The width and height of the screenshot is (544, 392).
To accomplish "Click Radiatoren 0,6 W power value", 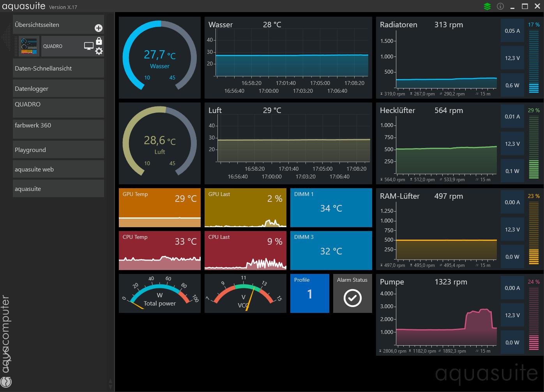I will pyautogui.click(x=512, y=85).
